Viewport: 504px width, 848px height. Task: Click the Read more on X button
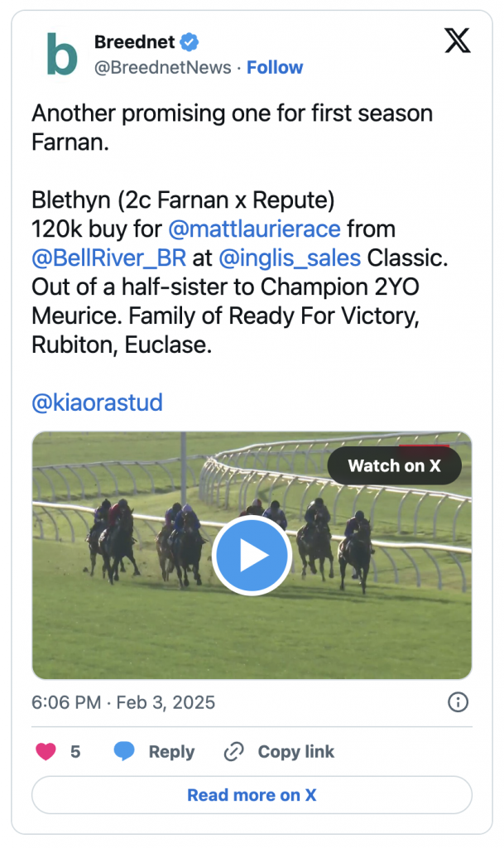tap(252, 794)
